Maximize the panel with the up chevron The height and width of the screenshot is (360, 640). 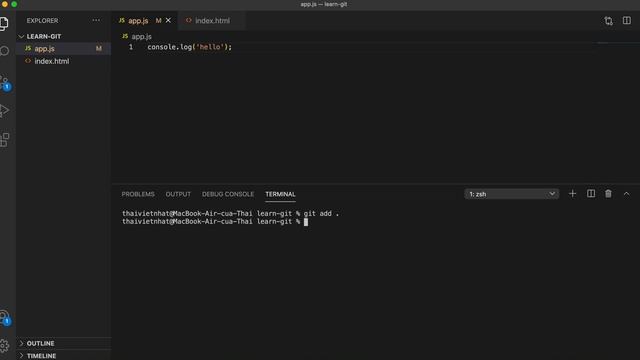(626, 194)
